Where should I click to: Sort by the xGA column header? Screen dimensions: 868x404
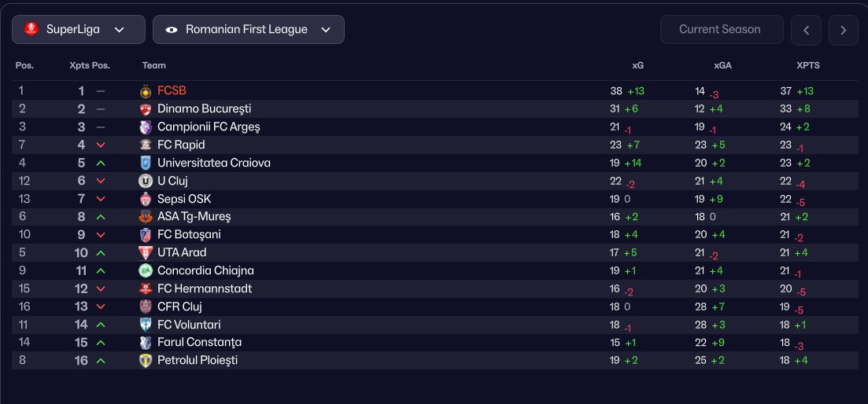(722, 66)
